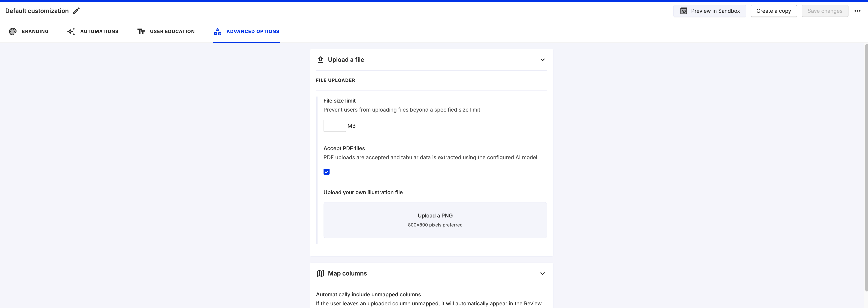Click the User Education text icon

(x=141, y=31)
